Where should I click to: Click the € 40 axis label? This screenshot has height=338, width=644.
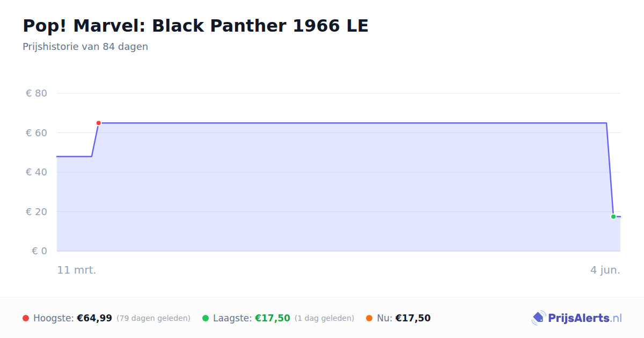(x=36, y=172)
